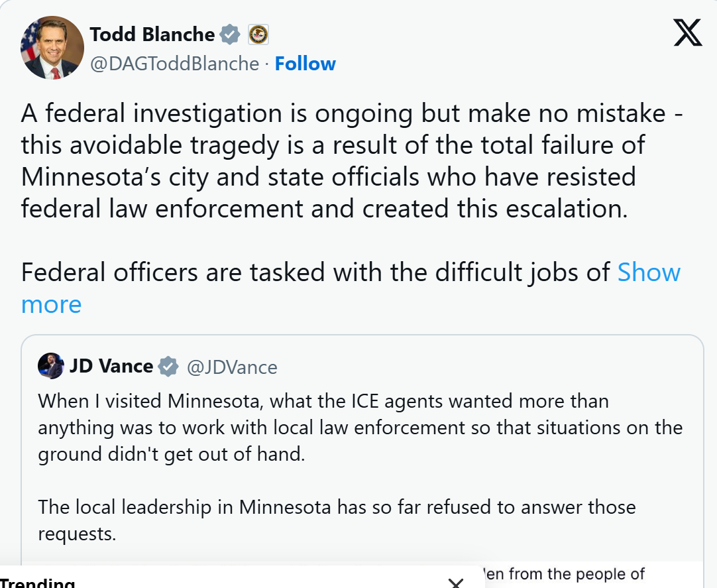The width and height of the screenshot is (717, 588).
Task: Expand the post with Show more
Action: pyautogui.click(x=649, y=272)
